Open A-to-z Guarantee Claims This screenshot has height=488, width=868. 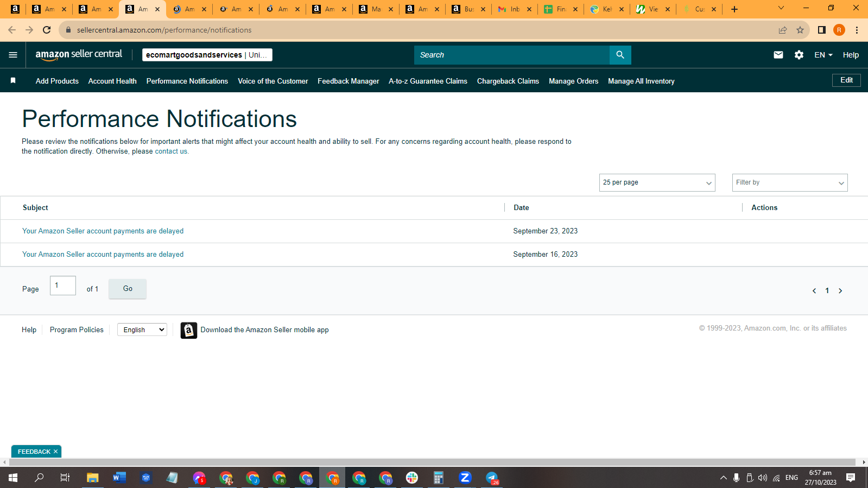[428, 81]
